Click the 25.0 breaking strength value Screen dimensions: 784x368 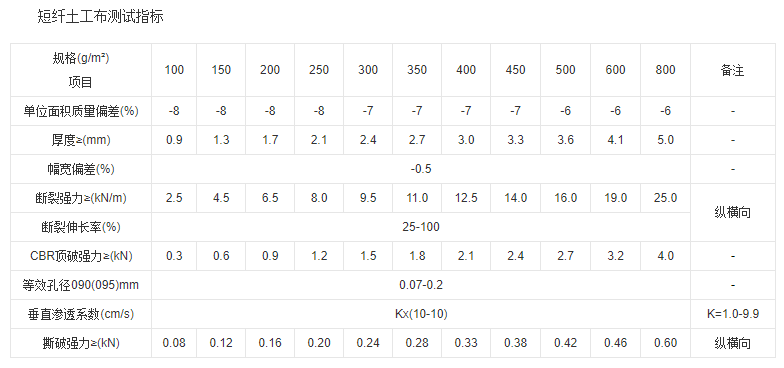665,198
